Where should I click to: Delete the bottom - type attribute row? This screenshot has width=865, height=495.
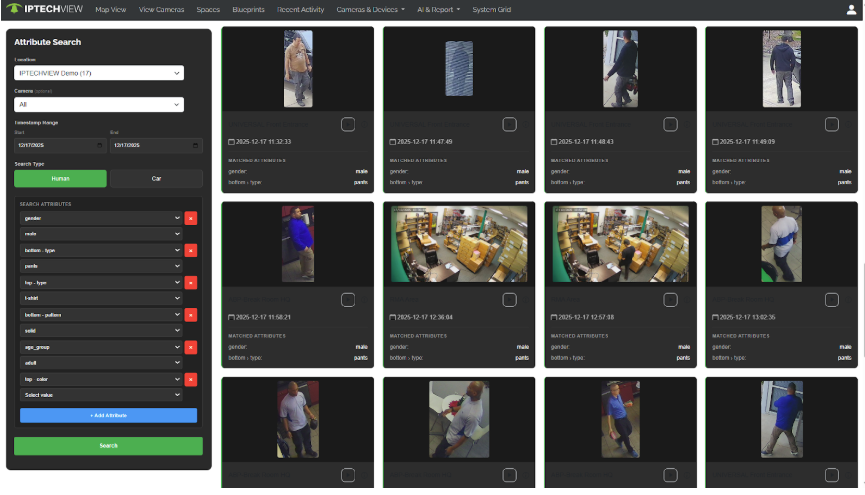point(191,250)
